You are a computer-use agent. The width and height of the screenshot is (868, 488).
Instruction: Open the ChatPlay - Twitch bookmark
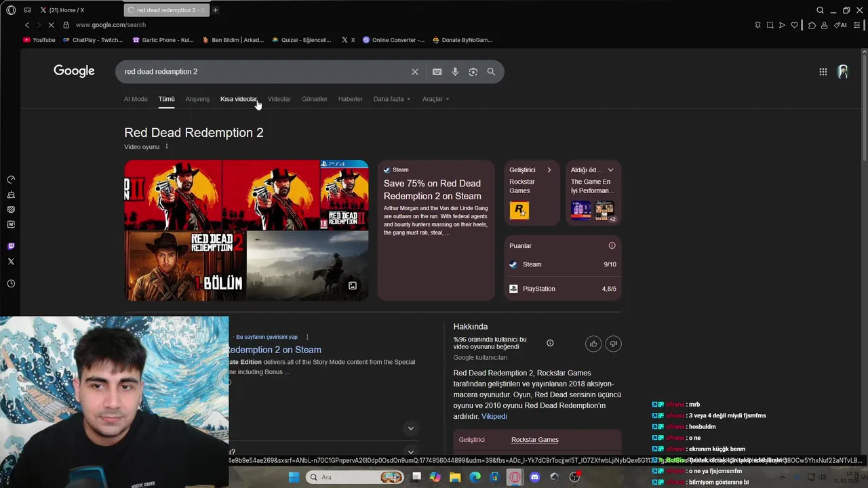pos(93,40)
